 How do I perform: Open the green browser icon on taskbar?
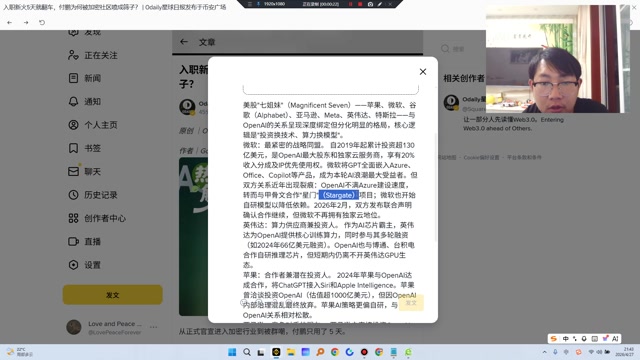[x=408, y=352]
